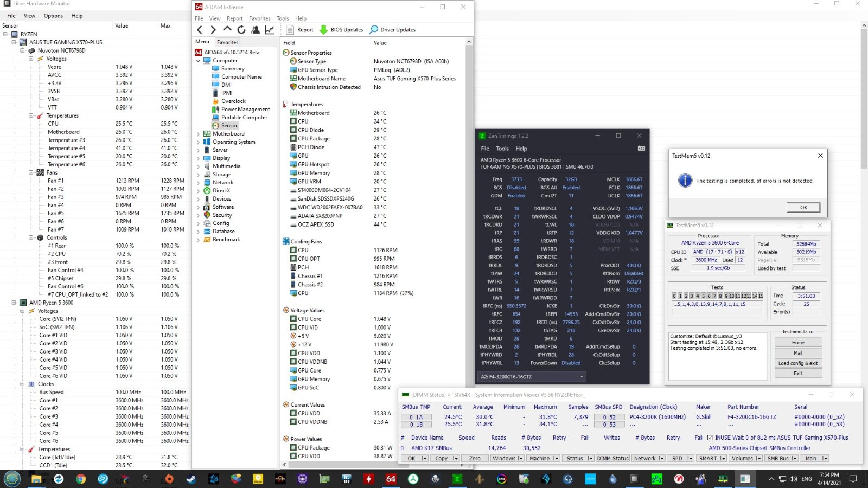Click the Zero button in SIV64X

[x=475, y=459]
